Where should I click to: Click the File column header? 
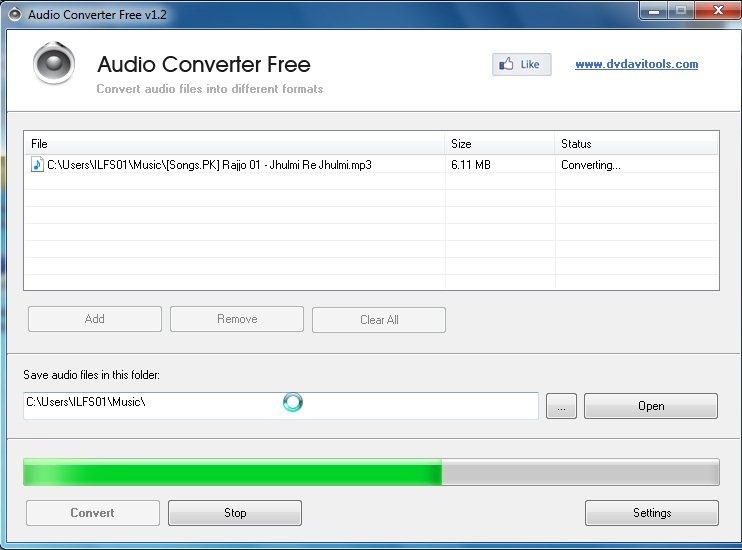[234, 143]
